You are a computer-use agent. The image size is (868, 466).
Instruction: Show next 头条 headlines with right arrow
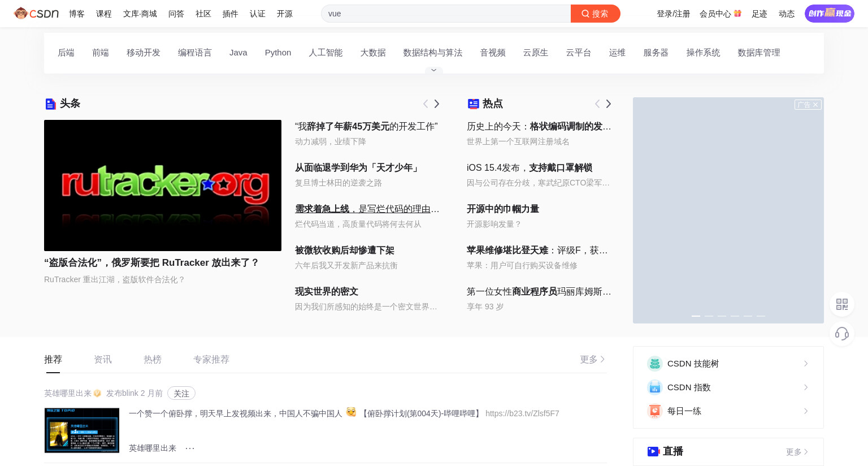tap(437, 103)
